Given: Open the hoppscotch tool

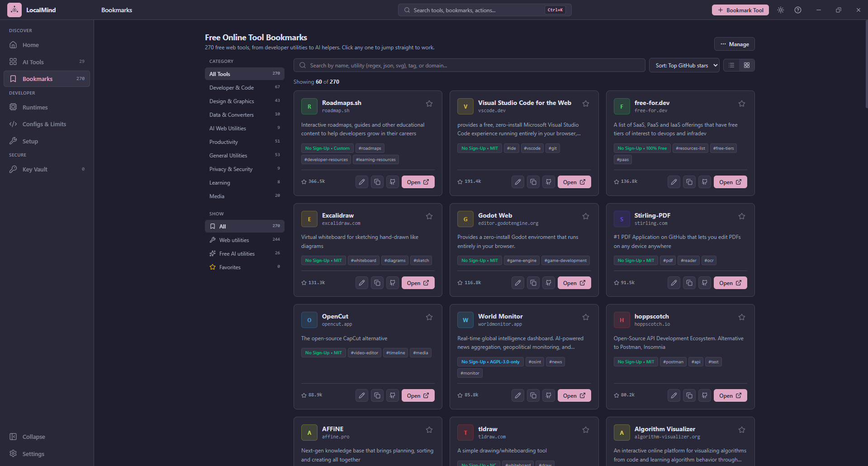Looking at the screenshot, I should pos(730,395).
